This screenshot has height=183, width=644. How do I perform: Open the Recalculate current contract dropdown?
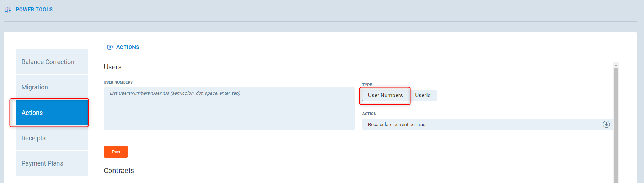point(484,124)
